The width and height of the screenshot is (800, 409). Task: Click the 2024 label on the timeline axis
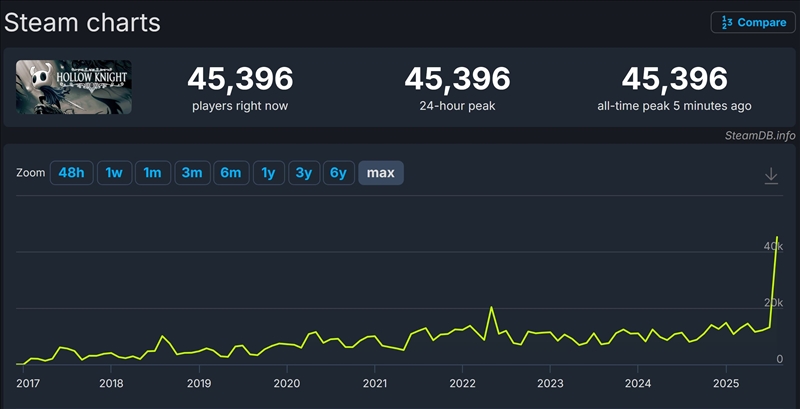pos(637,383)
